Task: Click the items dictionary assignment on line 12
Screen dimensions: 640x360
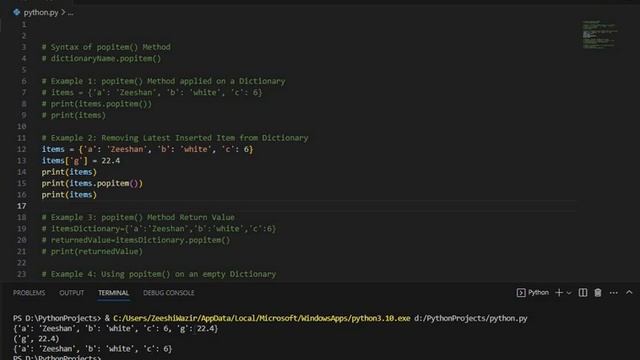Action: pos(147,149)
